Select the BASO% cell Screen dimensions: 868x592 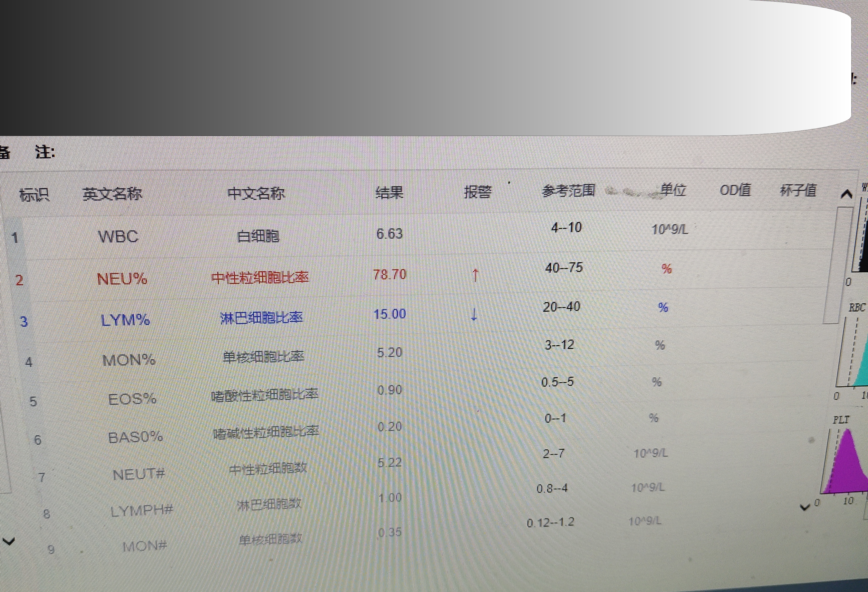point(135,437)
